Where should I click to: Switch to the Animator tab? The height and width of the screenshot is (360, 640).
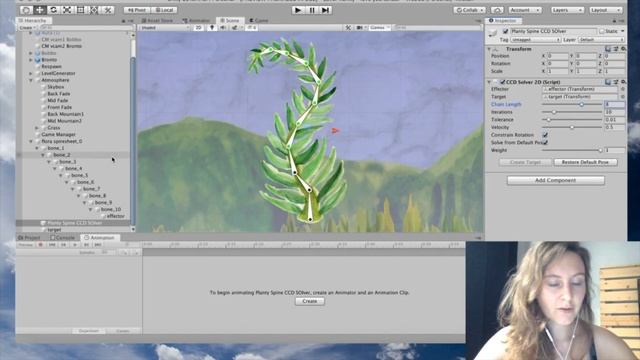(x=197, y=20)
